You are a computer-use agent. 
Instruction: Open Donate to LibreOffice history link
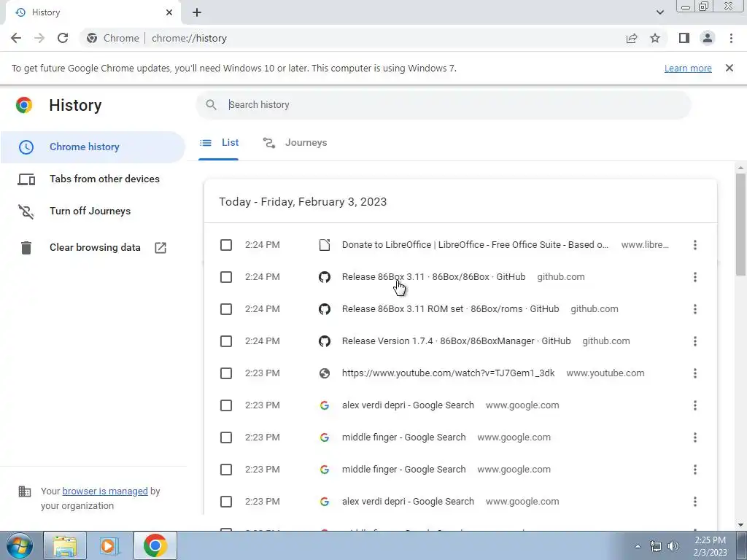[475, 245]
